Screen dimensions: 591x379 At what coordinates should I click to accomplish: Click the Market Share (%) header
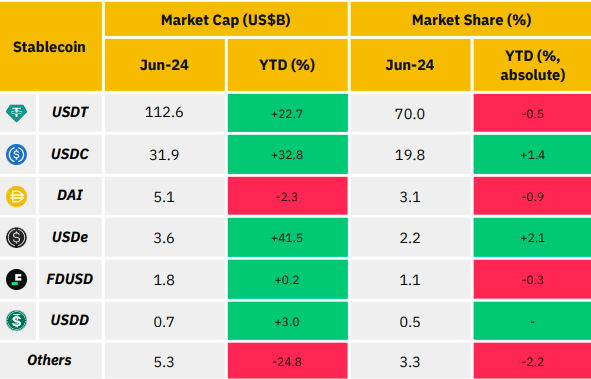point(471,20)
